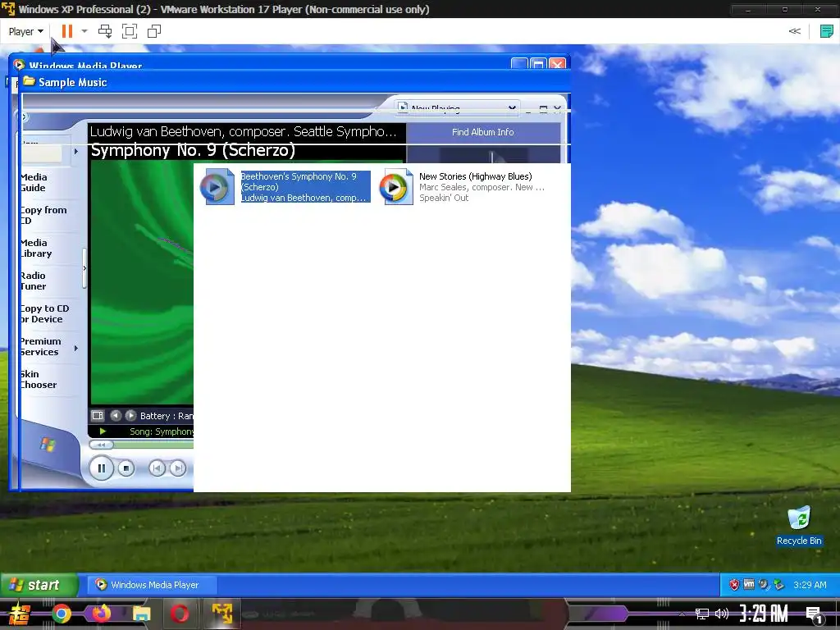This screenshot has height=630, width=840.
Task: Pause the virtual machine
Action: tap(67, 31)
